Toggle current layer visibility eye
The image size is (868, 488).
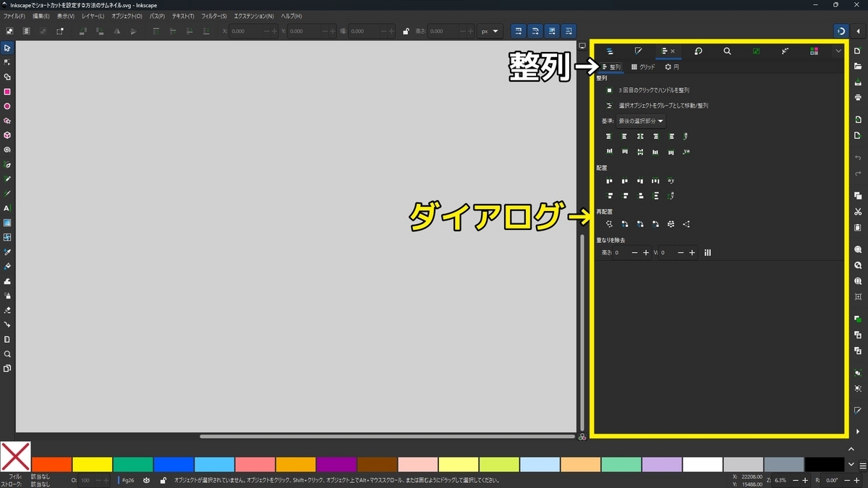pyautogui.click(x=147, y=480)
